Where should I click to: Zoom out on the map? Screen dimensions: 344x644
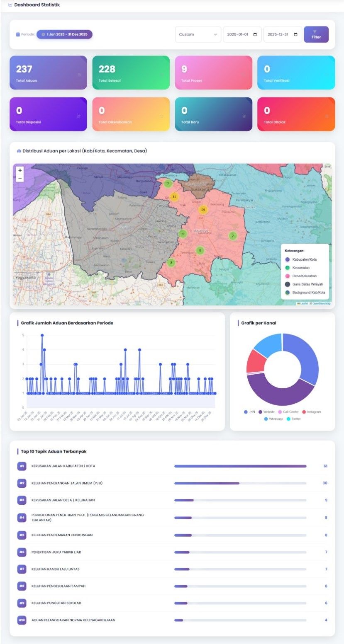click(x=20, y=178)
